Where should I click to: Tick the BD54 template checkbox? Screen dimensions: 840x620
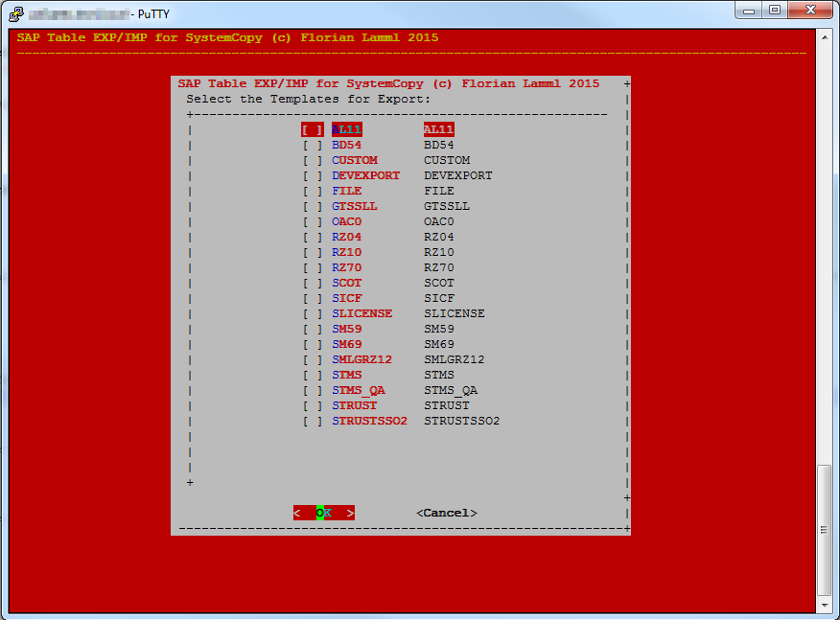click(x=313, y=145)
